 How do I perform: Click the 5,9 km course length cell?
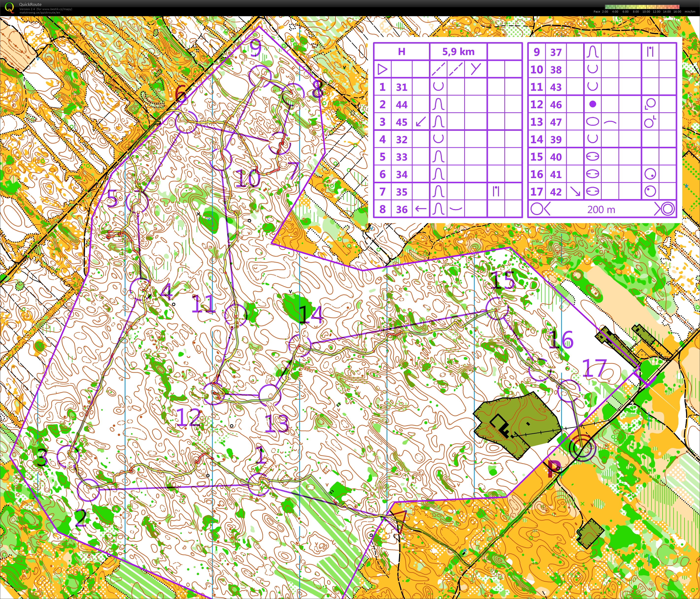click(458, 52)
